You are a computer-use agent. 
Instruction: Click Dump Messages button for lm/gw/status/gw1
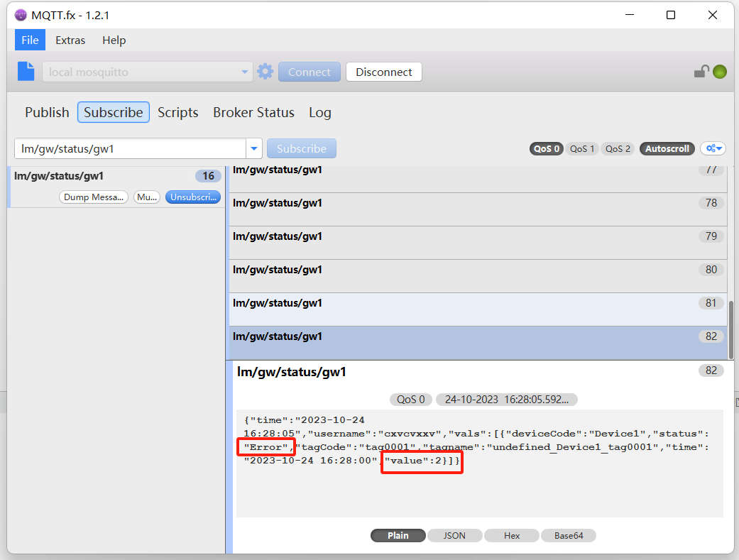coord(93,197)
